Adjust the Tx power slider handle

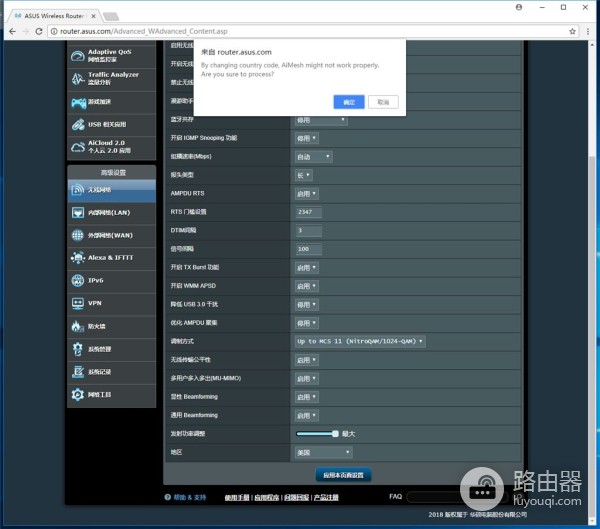pos(335,434)
